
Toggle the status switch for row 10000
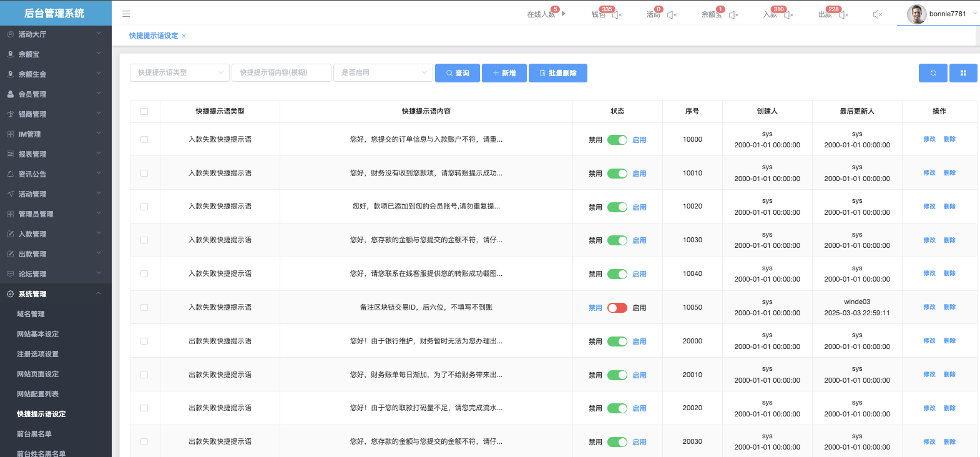pos(617,140)
